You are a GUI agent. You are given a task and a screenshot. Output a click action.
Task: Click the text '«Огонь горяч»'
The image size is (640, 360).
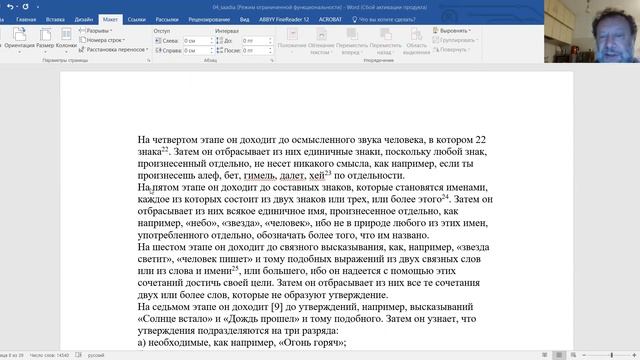tap(312, 343)
